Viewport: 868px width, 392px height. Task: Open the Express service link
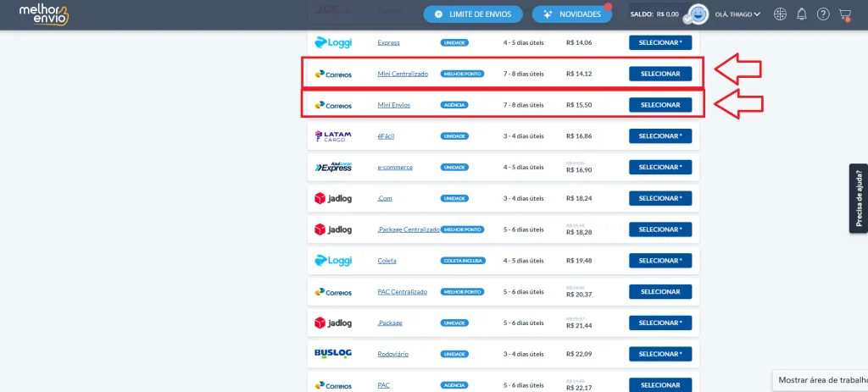[388, 42]
